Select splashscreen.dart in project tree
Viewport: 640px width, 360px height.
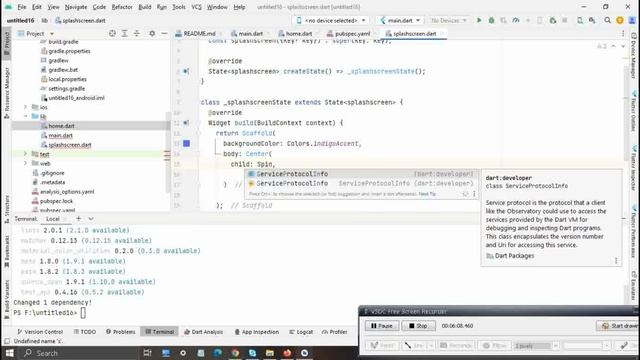click(69, 144)
